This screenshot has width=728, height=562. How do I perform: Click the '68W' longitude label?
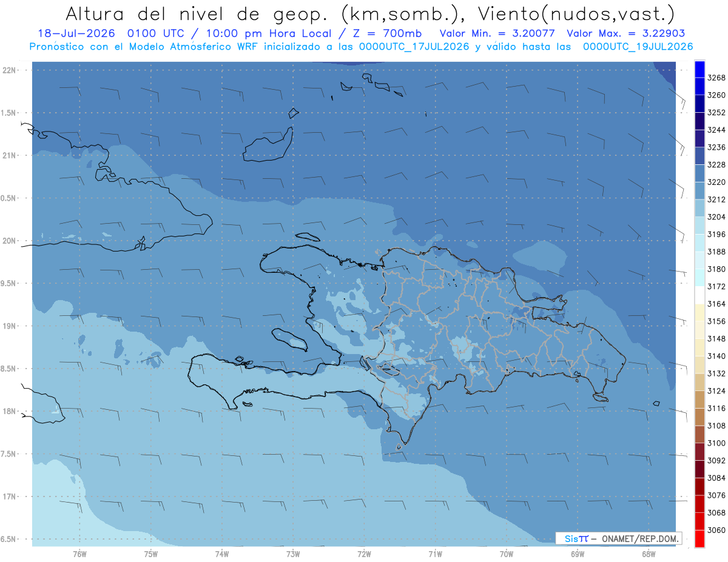coord(649,554)
